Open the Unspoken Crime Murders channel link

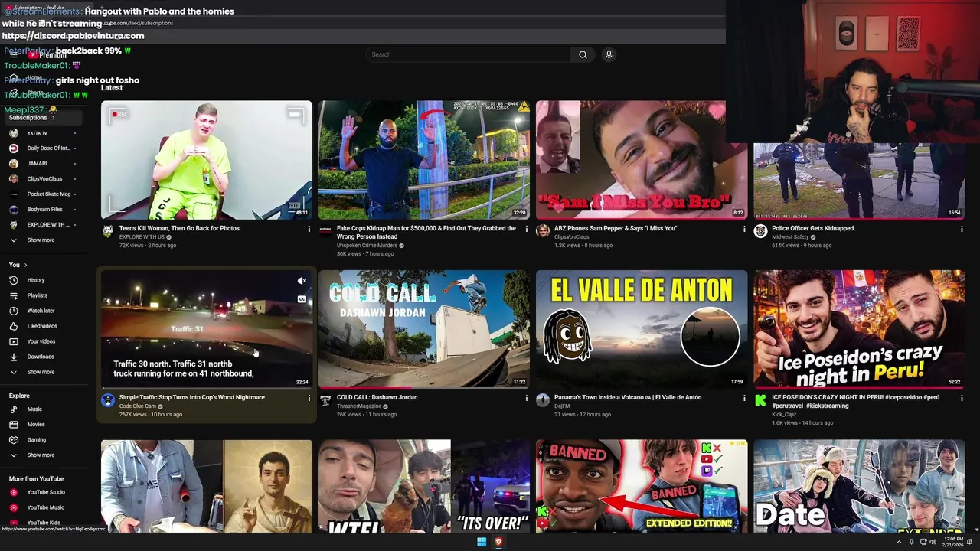point(367,246)
